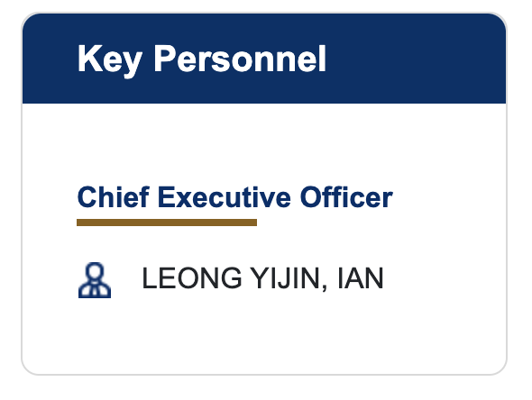Click "IAN" at the end of name
Screen dimensions: 532x400
point(361,278)
